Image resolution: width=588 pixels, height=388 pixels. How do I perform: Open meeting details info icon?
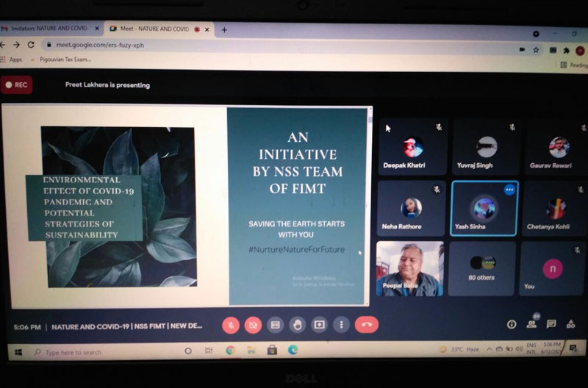[512, 324]
